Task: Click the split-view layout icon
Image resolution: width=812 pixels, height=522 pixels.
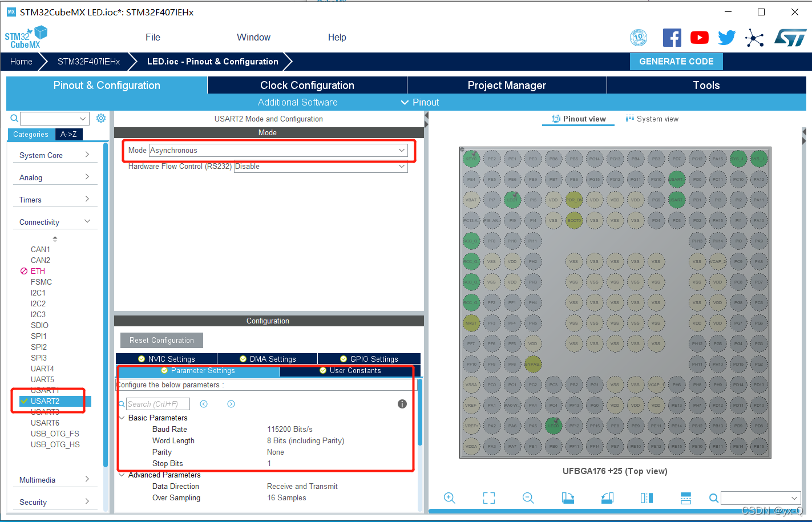Action: [686, 498]
